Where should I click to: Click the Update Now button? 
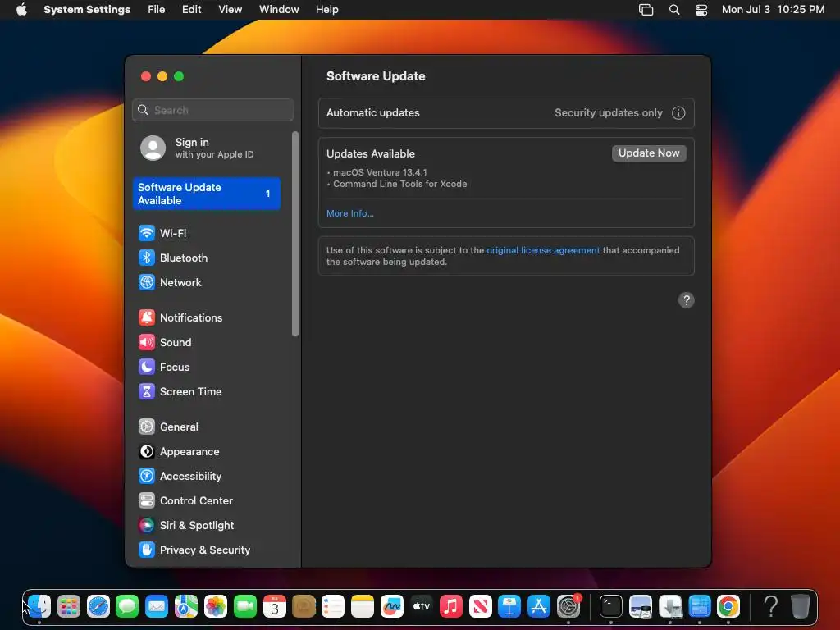(x=649, y=153)
